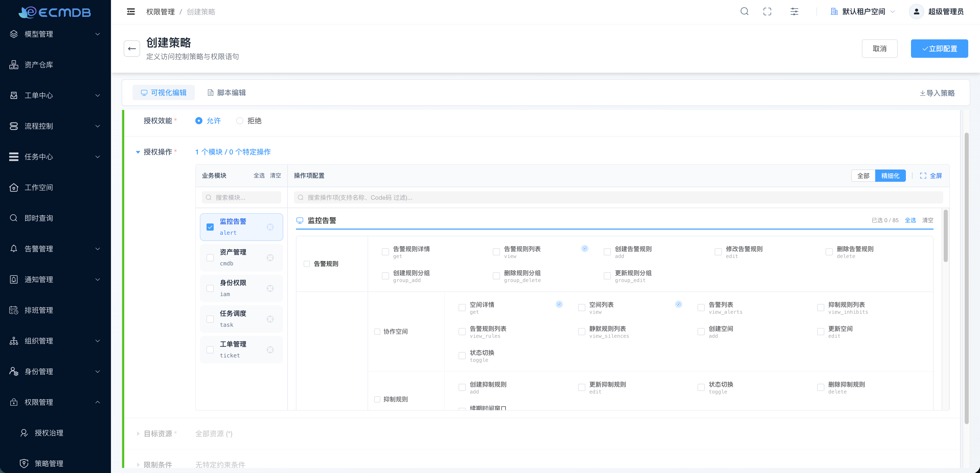This screenshot has width=980, height=473.
Task: Focus the 搜索操作项 search field
Action: (x=618, y=197)
